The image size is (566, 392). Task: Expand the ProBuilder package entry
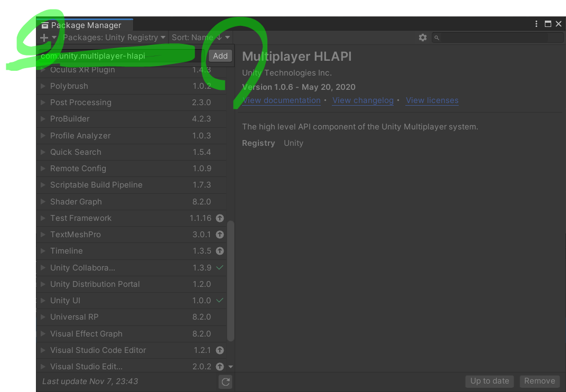pos(43,119)
